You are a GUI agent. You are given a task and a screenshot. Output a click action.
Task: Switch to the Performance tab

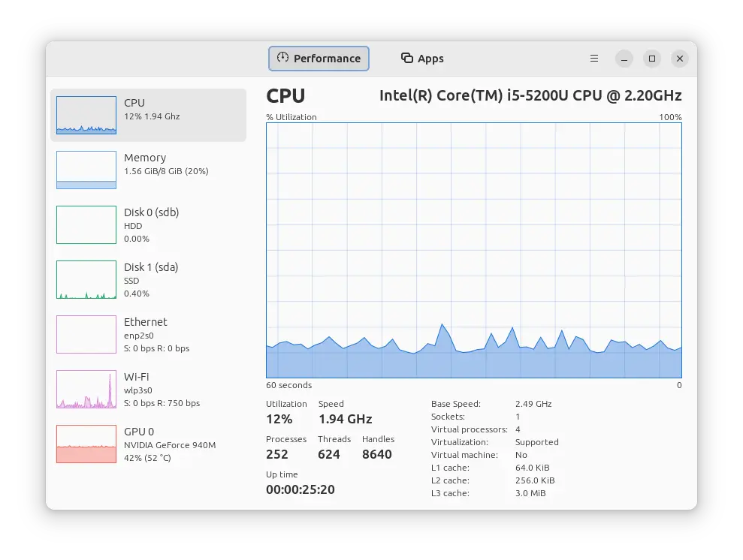click(319, 59)
